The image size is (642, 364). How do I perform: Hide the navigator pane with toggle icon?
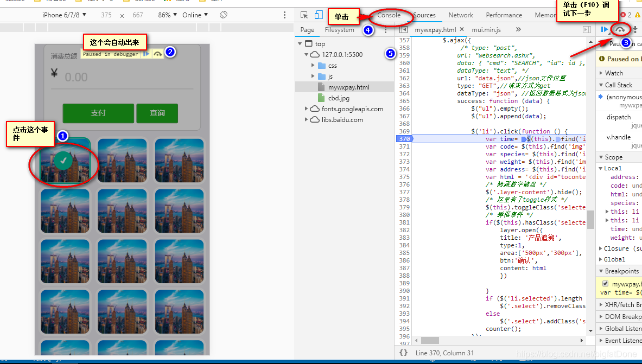click(403, 29)
